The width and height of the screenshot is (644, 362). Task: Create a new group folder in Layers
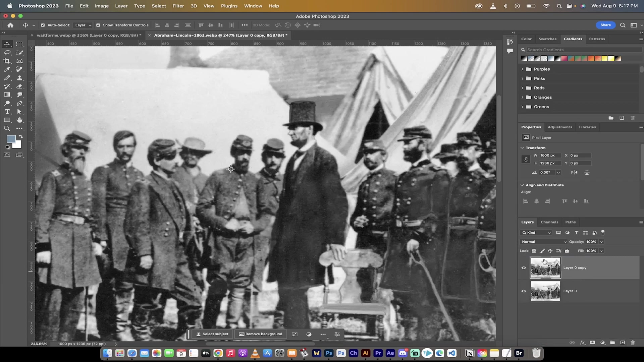(x=612, y=343)
